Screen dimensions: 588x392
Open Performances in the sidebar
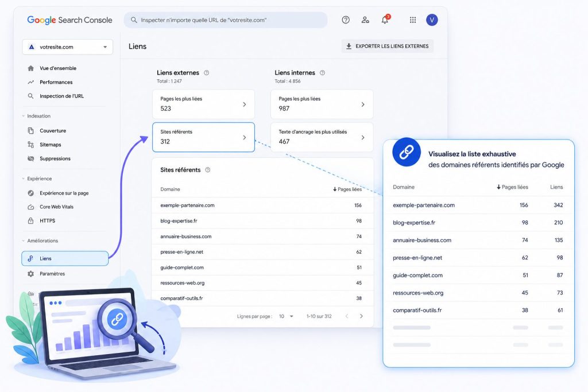pyautogui.click(x=56, y=82)
